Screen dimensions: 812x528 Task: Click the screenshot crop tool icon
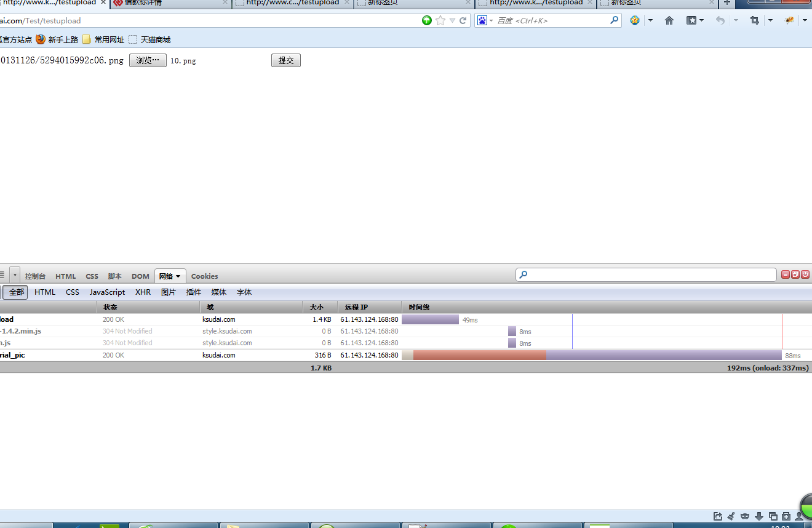tap(755, 20)
